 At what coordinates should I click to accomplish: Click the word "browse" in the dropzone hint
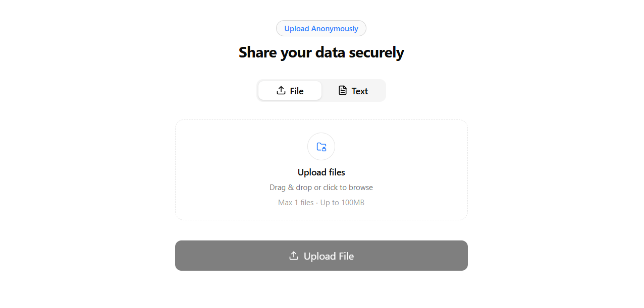pyautogui.click(x=361, y=188)
